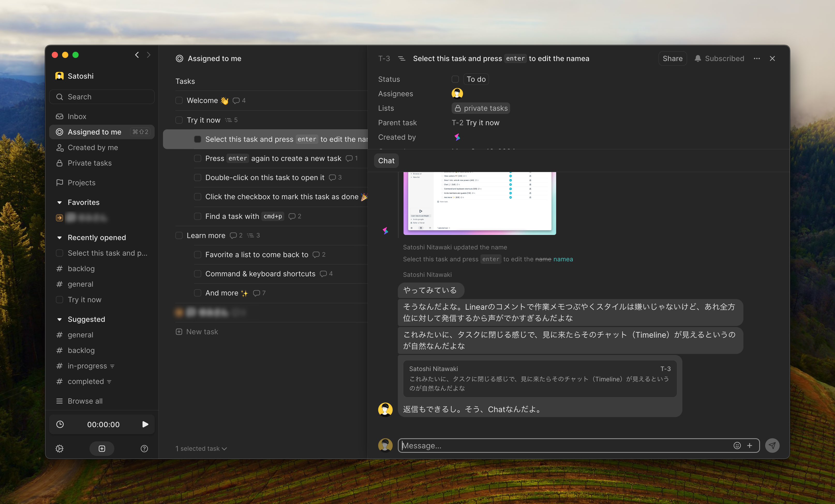
Task: Navigate back with the left arrow
Action: (x=137, y=55)
